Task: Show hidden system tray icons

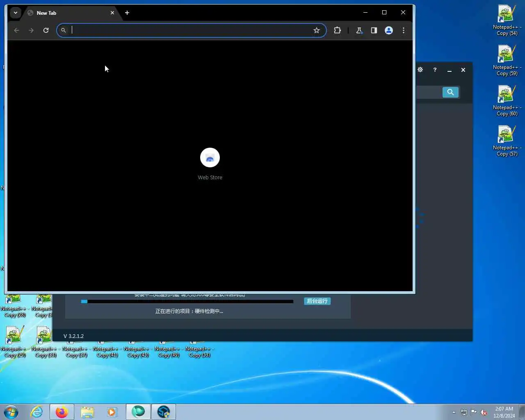Action: 454,412
